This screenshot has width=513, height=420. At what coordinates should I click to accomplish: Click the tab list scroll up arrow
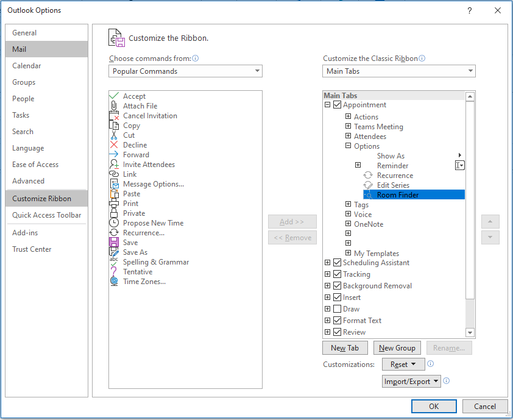470,96
